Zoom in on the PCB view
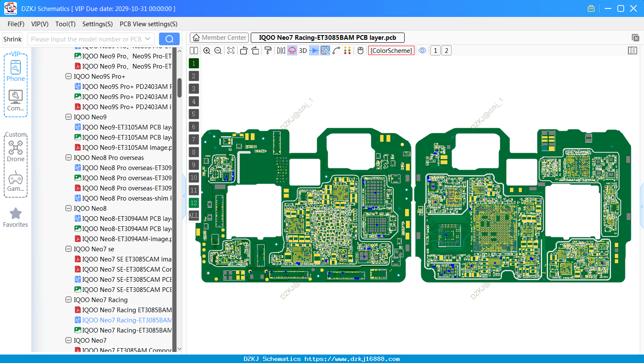This screenshot has width=644, height=363. point(207,51)
